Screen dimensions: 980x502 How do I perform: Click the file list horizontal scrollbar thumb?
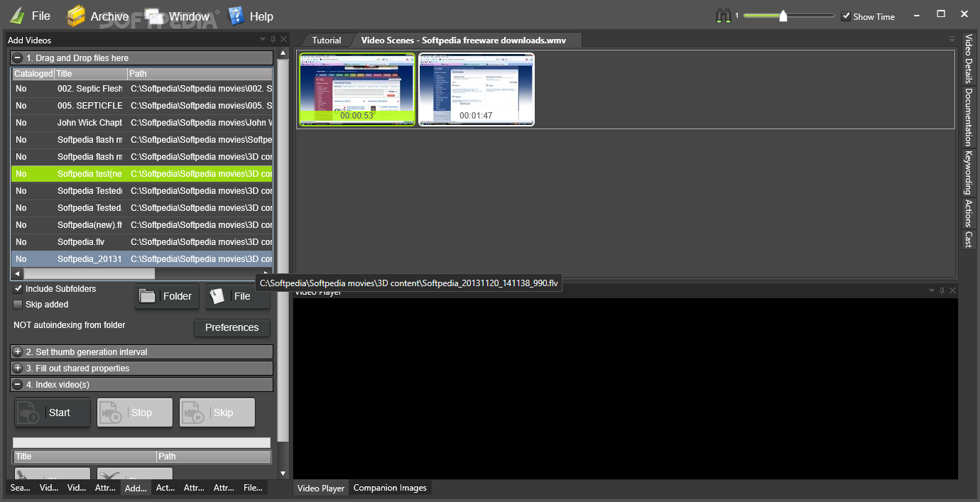[89, 273]
